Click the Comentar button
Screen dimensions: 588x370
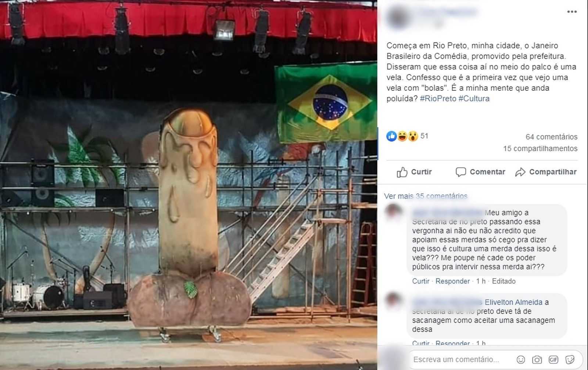point(480,172)
